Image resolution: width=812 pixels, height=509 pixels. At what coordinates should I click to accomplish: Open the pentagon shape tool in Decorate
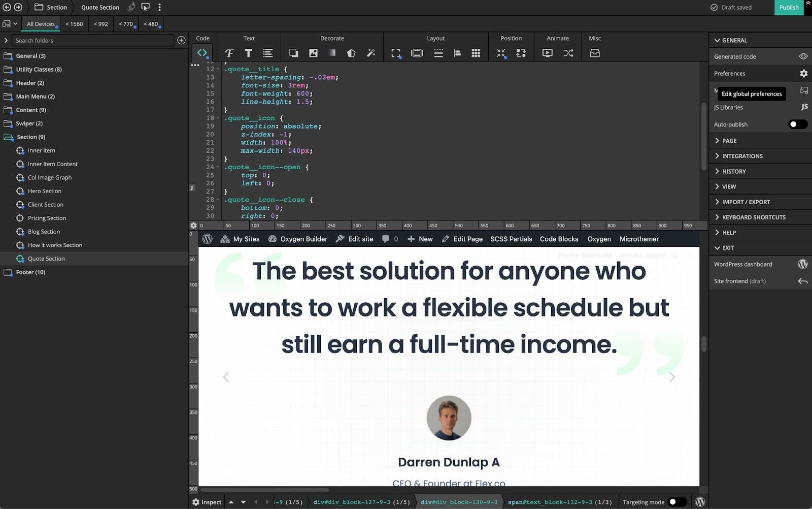[351, 53]
